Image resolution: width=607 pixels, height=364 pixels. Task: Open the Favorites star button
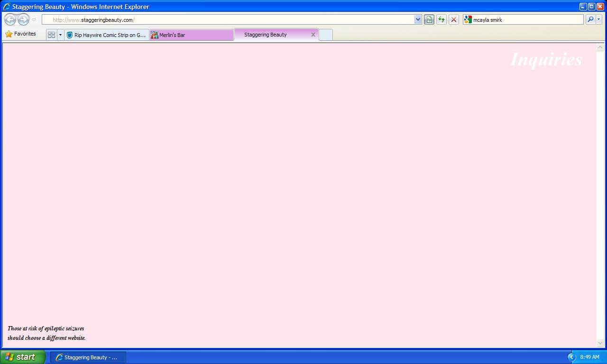[20, 34]
